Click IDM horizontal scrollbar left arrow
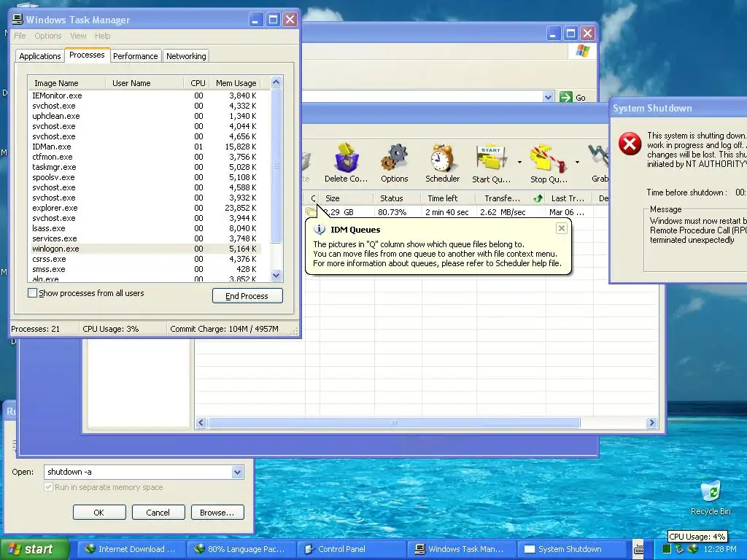The height and width of the screenshot is (560, 747). (201, 422)
